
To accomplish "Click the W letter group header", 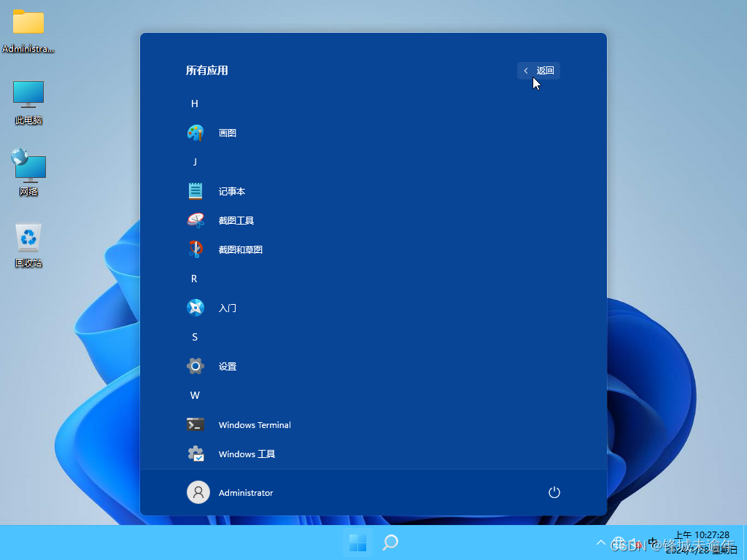I will (194, 395).
